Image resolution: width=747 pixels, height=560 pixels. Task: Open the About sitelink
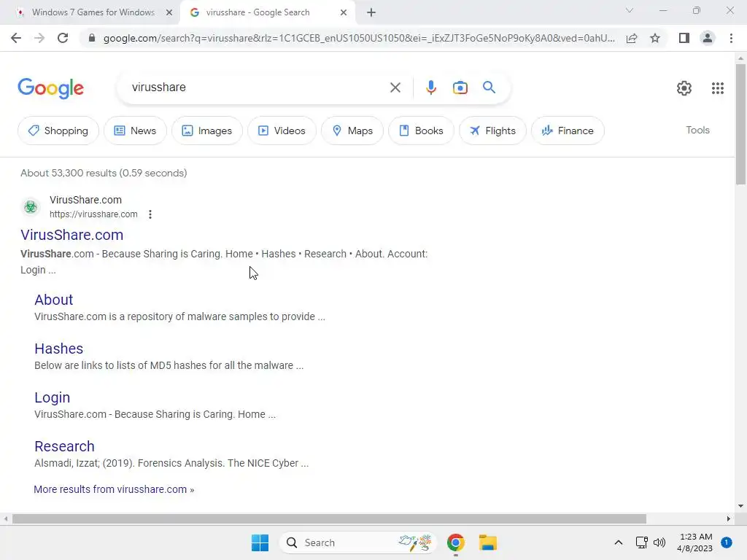[x=54, y=300]
